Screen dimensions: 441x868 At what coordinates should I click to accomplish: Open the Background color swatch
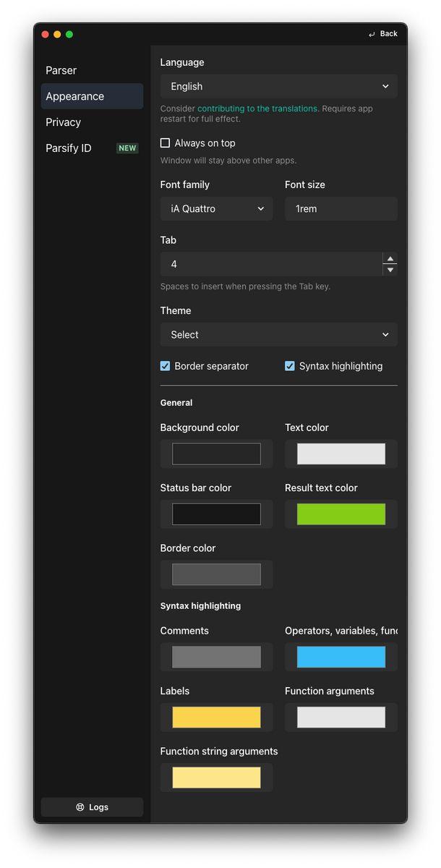pyautogui.click(x=216, y=454)
